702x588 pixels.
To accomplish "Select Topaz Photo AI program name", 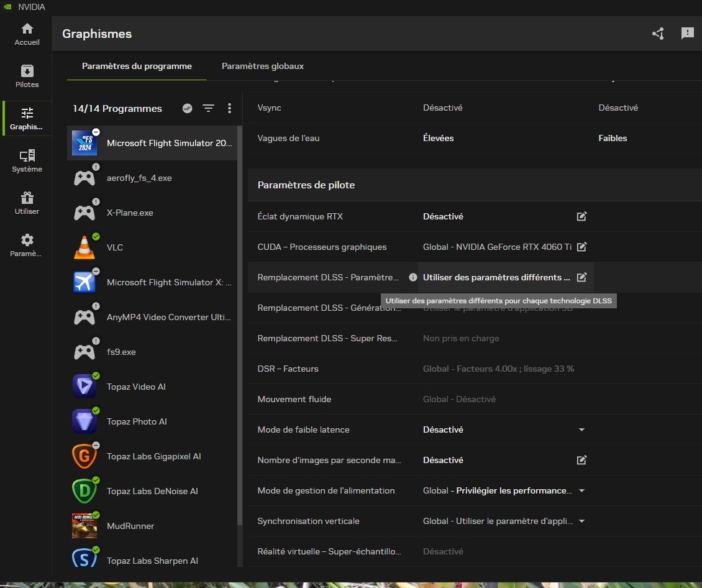I will (137, 421).
